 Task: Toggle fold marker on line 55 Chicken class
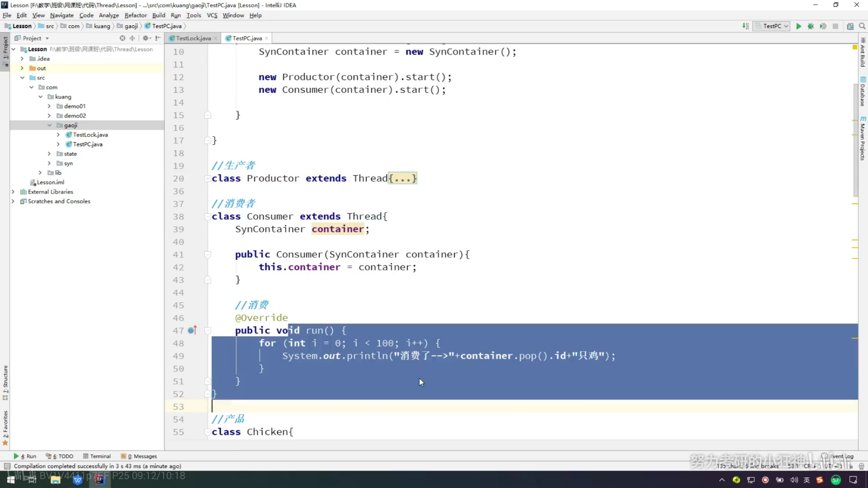point(208,432)
